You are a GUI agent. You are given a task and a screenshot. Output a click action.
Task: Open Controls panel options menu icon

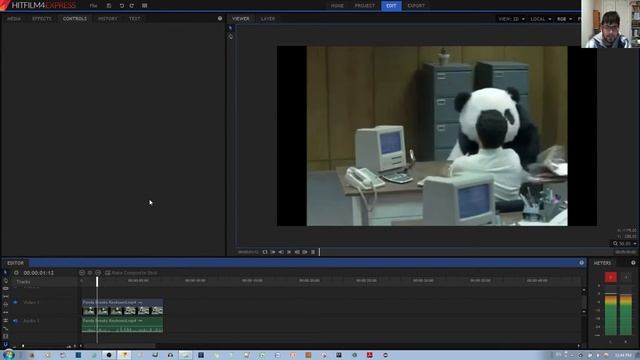(220, 18)
